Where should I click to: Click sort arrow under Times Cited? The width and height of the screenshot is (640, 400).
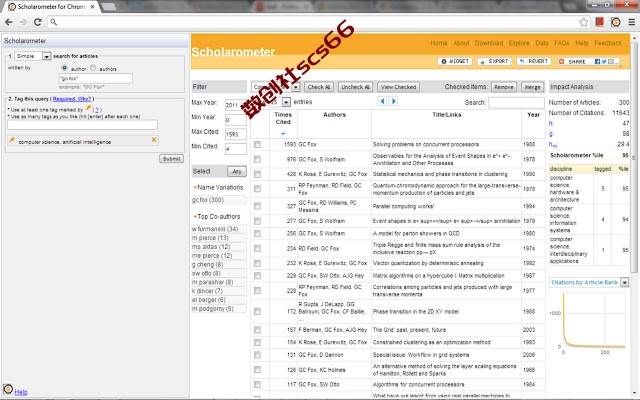click(283, 133)
